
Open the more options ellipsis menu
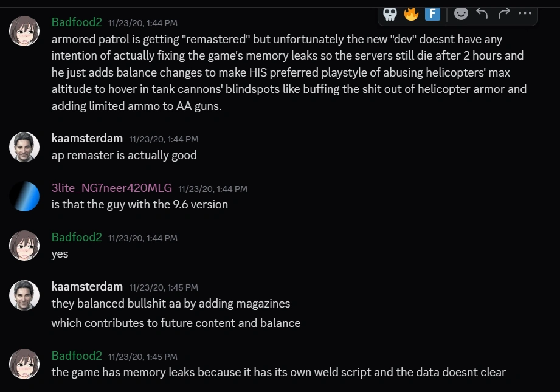(525, 13)
